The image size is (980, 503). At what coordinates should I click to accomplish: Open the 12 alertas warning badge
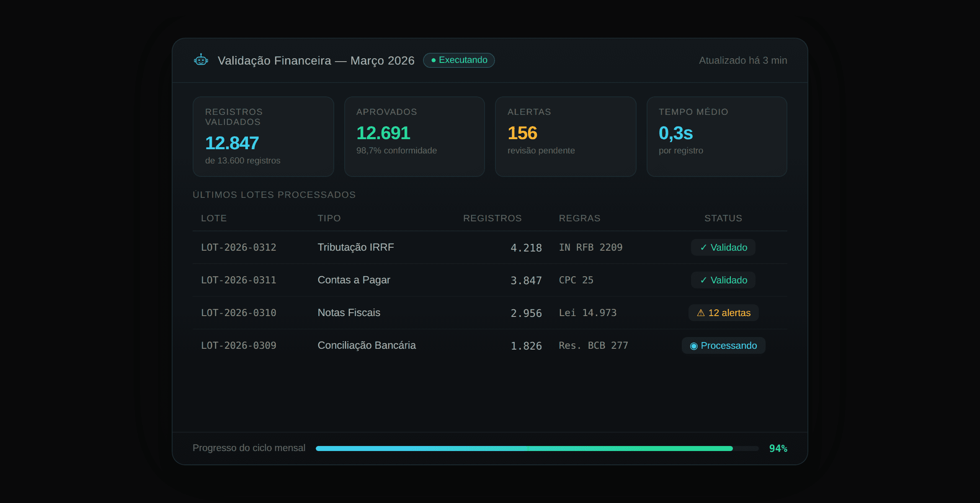point(723,313)
